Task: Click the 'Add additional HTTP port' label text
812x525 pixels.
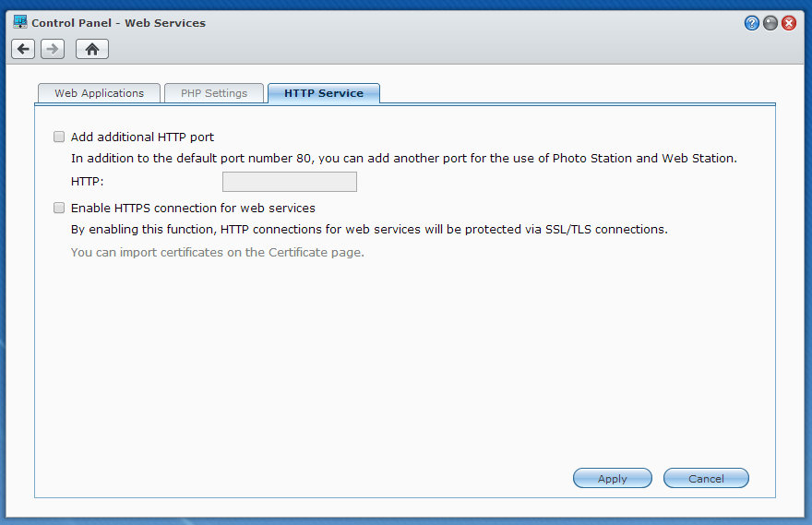Action: pos(142,137)
